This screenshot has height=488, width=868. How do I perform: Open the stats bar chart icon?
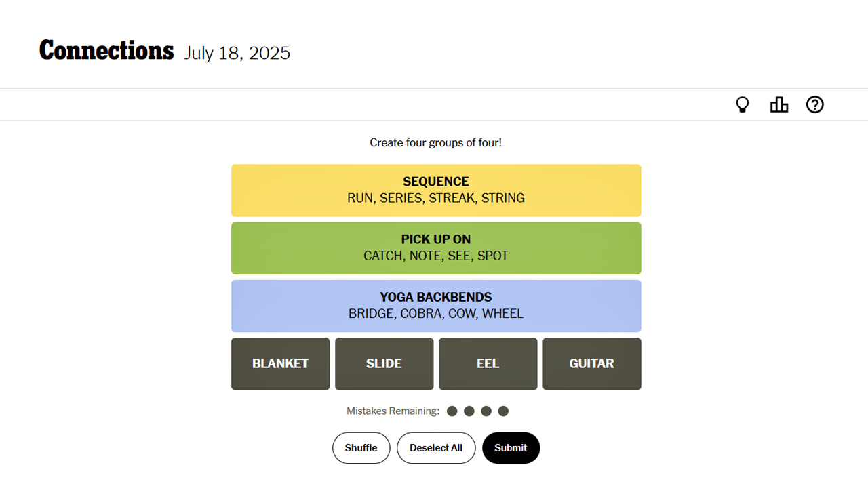pos(779,104)
